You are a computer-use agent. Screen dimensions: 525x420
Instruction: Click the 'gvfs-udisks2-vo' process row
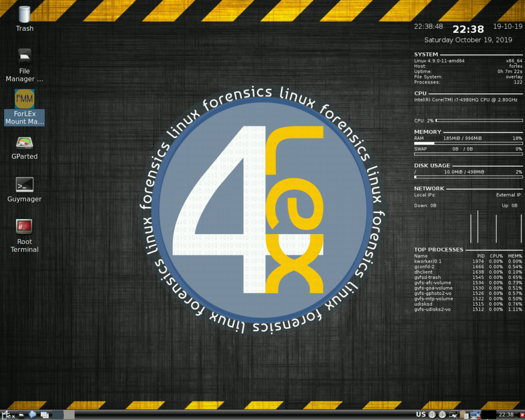(x=468, y=309)
